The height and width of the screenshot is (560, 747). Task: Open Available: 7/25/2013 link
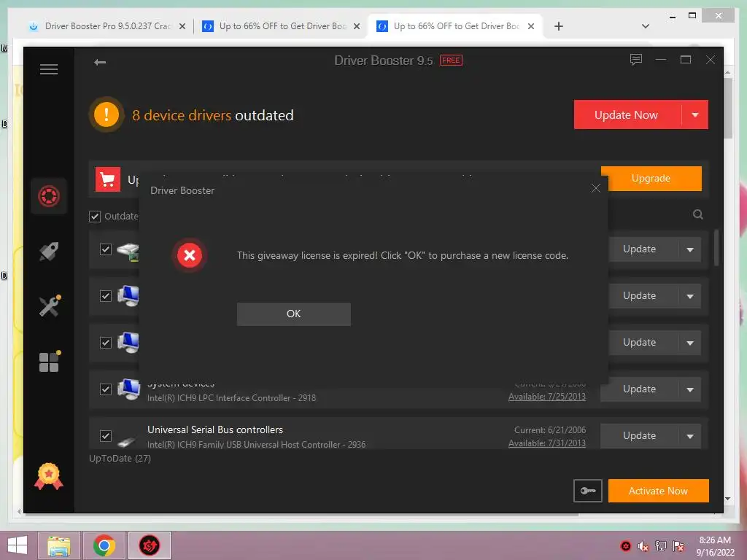point(547,397)
